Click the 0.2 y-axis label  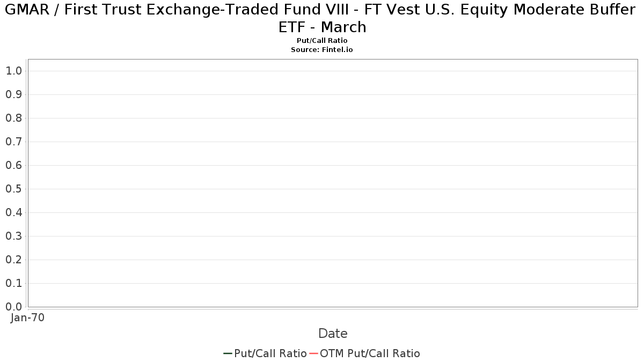click(x=13, y=260)
